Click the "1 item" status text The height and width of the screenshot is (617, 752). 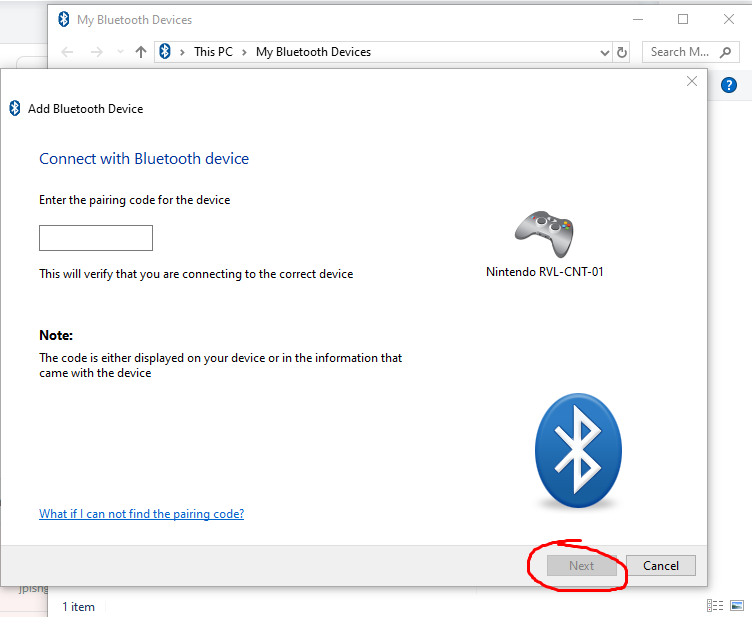point(78,607)
